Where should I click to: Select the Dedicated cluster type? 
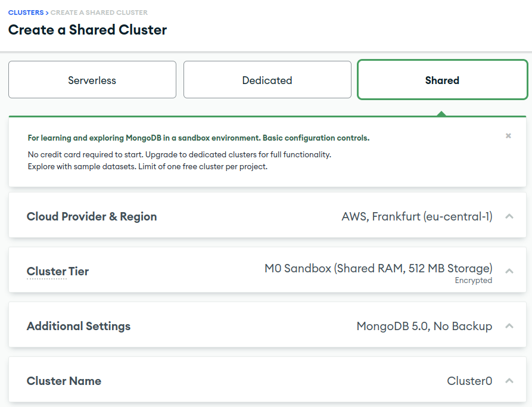coord(267,80)
